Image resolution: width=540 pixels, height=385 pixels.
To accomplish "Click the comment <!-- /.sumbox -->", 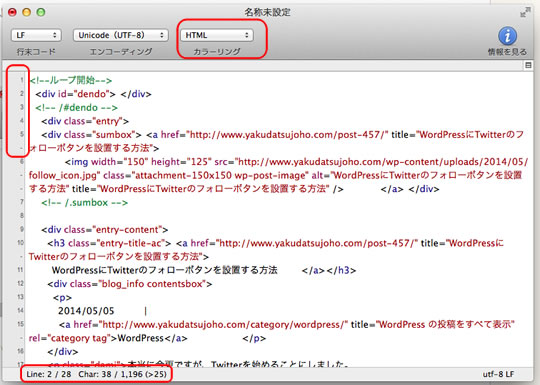I will tap(85, 202).
